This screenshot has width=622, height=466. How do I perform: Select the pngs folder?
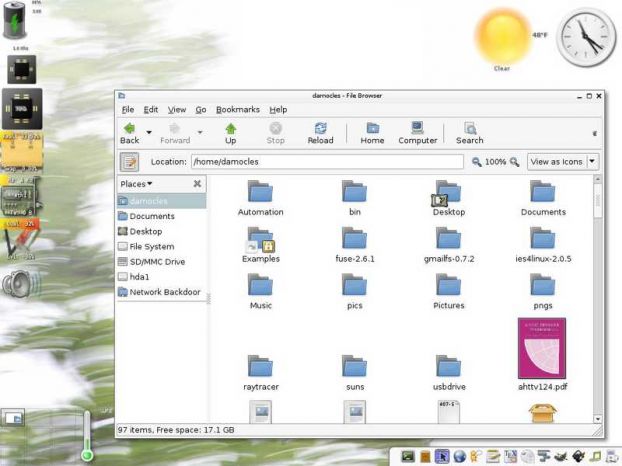(x=543, y=292)
